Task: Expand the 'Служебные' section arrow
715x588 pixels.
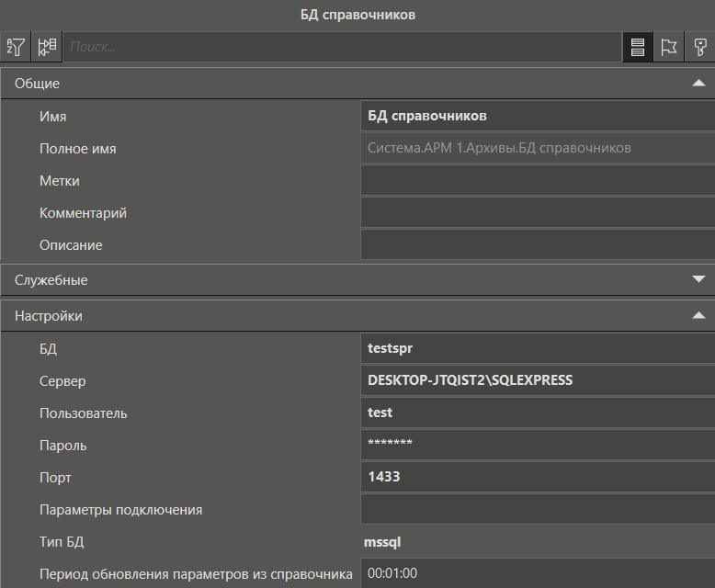Action: [x=698, y=279]
